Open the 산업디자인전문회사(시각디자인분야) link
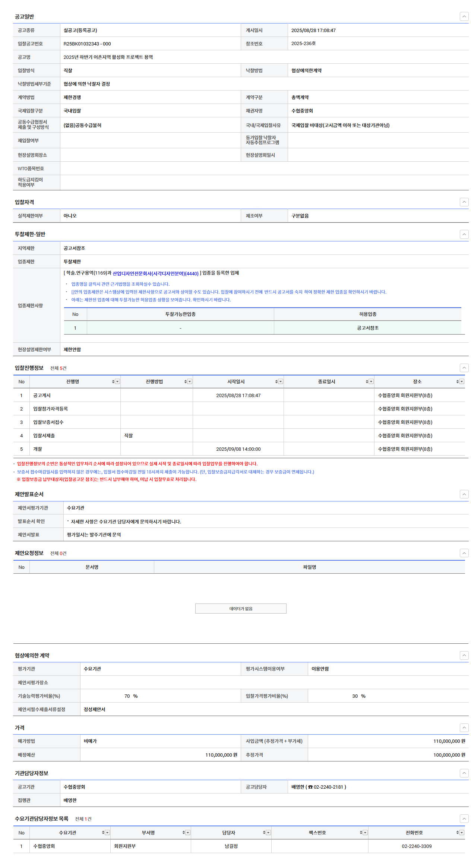 [x=155, y=273]
